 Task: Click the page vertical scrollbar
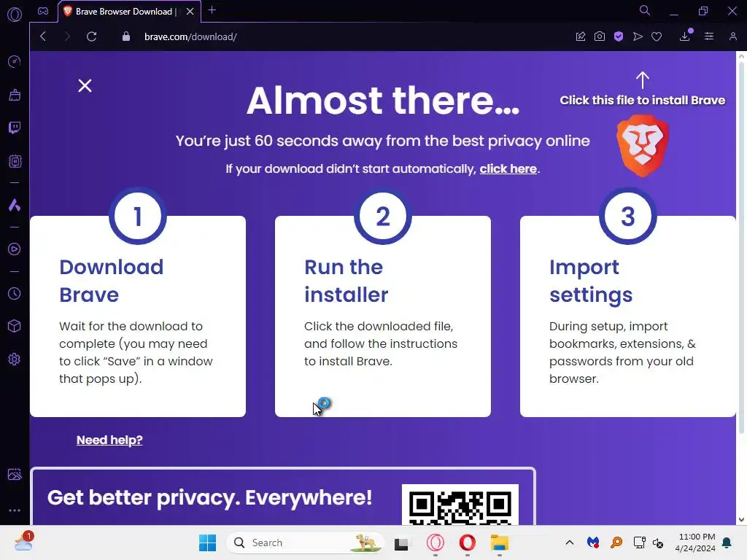[x=741, y=248]
